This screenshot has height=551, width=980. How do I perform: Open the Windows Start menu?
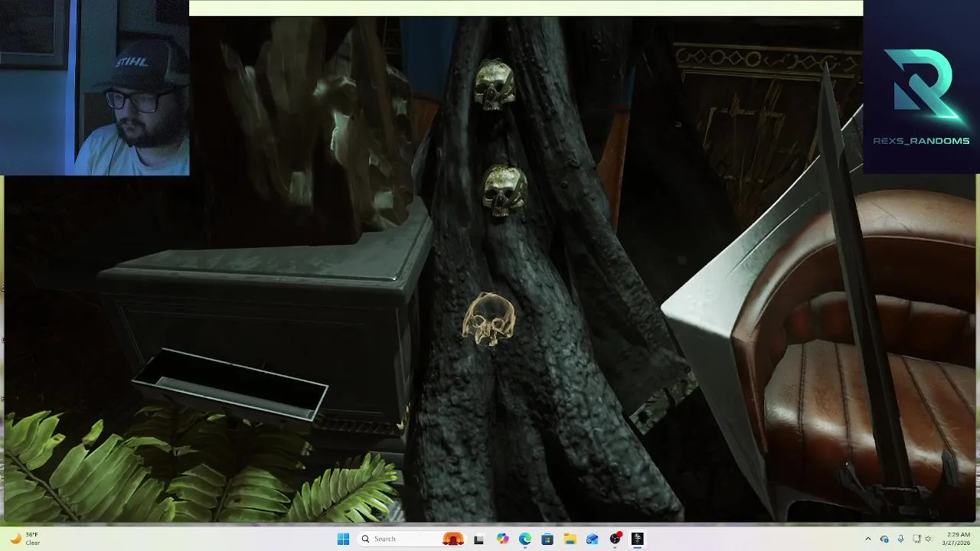(343, 539)
